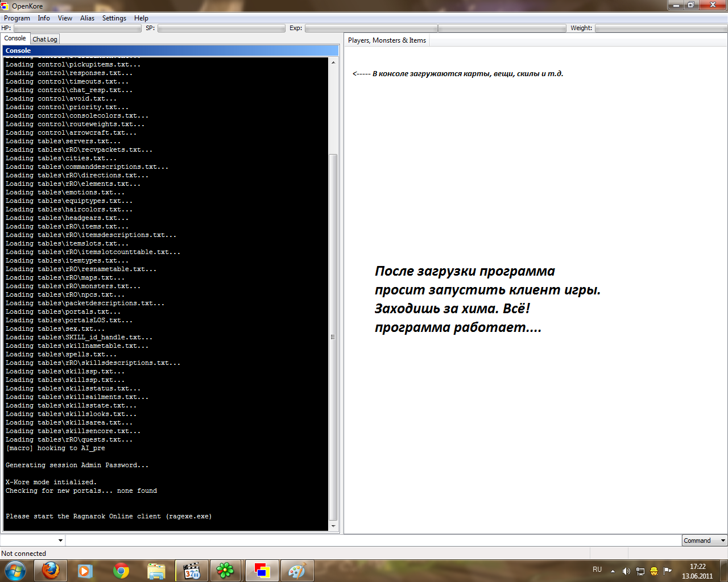Open the Program menu
This screenshot has width=728, height=582.
[17, 18]
